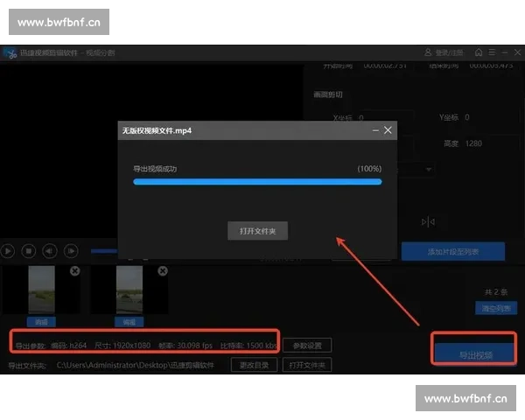Screen dimensions: 525x420
Task: Close the 无版权视频文件.mp4 export dialog
Action: click(x=388, y=130)
